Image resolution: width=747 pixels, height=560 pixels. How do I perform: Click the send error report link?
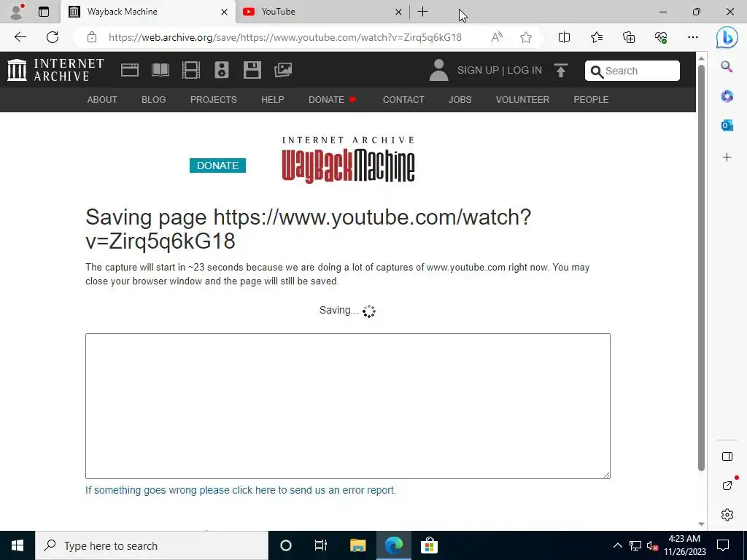[241, 490]
